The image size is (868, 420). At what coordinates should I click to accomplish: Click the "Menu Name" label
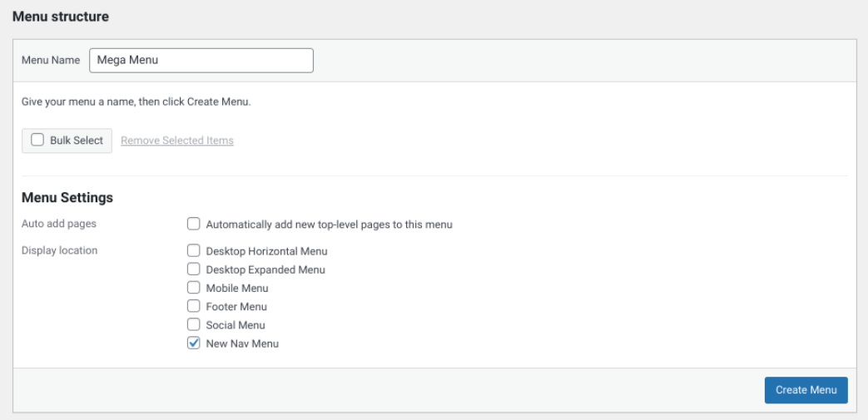51,61
